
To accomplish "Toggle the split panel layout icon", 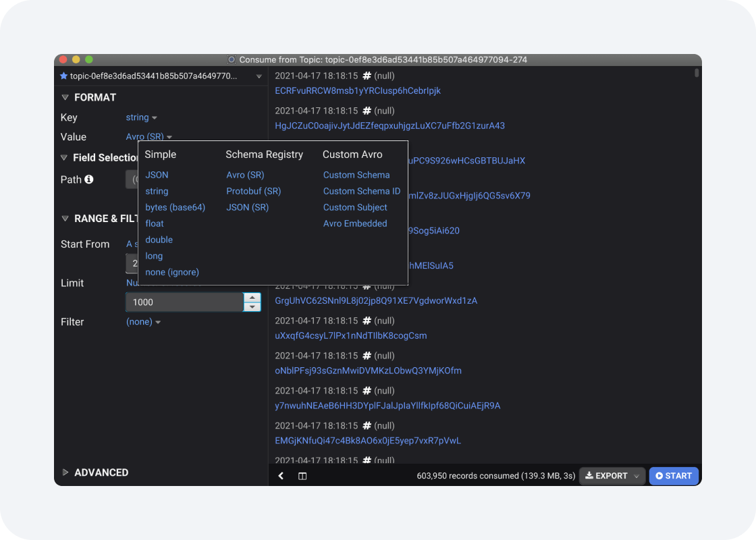I will [x=302, y=476].
